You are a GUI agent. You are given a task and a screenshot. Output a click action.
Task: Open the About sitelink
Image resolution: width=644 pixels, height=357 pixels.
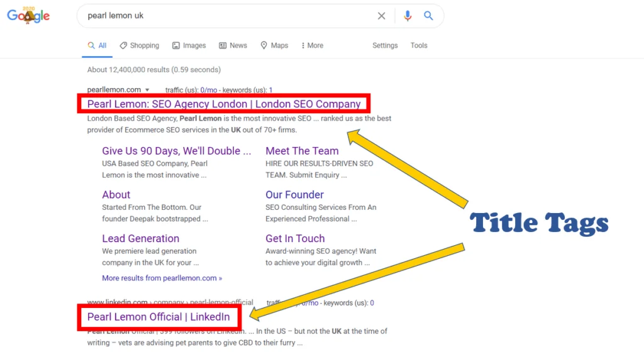click(116, 195)
